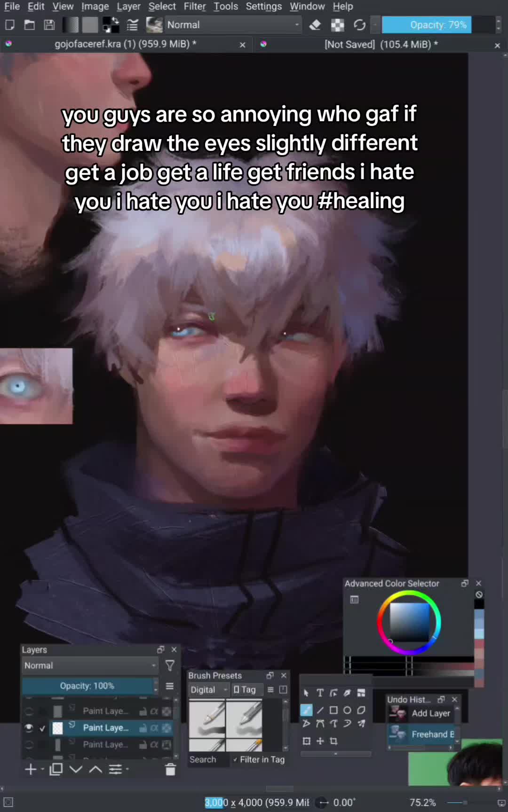This screenshot has height=812, width=508.
Task: Select the Rectangle tool in the toolbox
Action: click(333, 710)
